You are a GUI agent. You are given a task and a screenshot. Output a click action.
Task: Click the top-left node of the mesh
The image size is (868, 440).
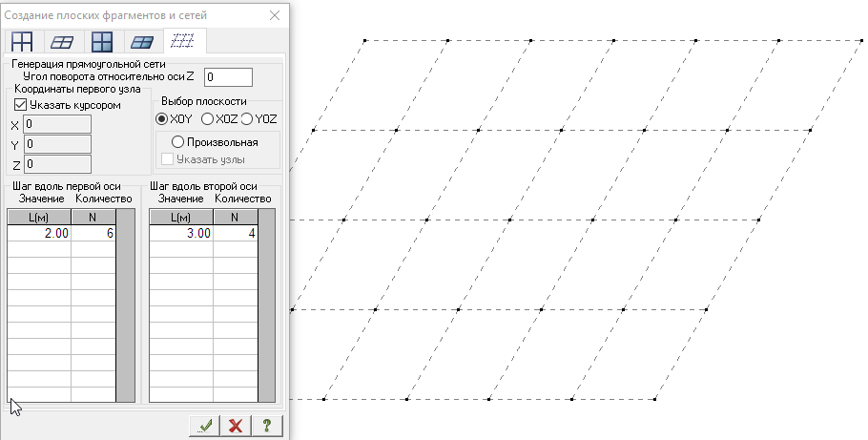click(364, 40)
